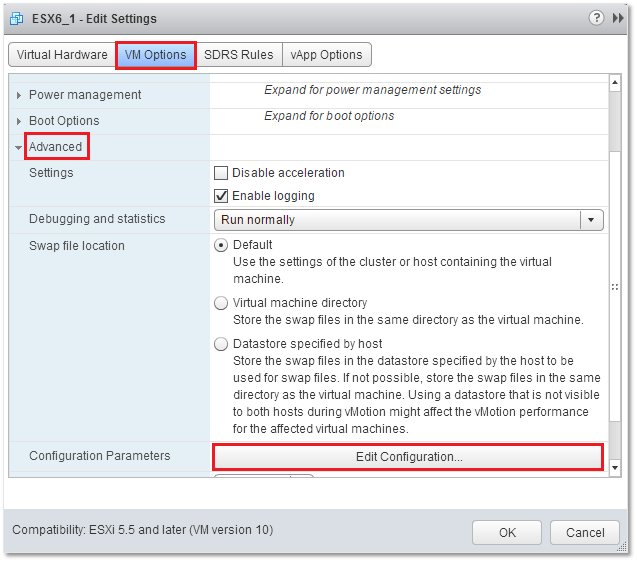Click the resize grip at dialog corner

tap(622, 547)
